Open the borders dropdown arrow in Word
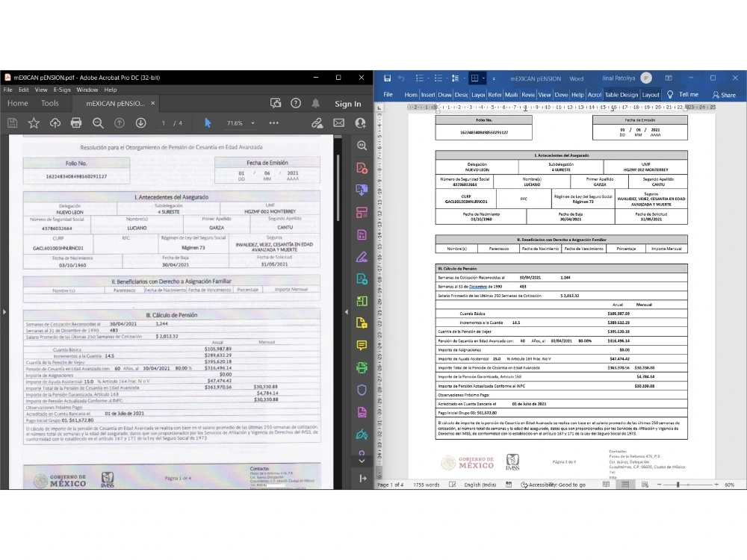The width and height of the screenshot is (747, 560). pyautogui.click(x=483, y=78)
